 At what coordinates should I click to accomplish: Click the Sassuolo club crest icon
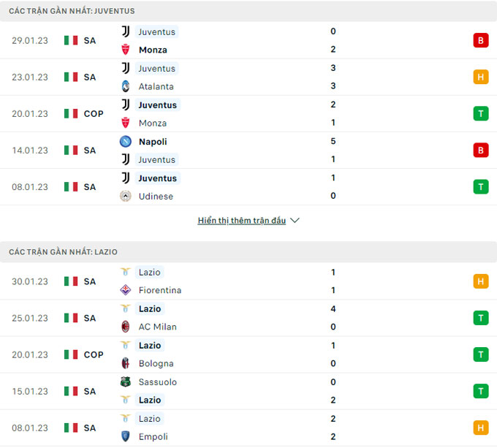tap(126, 381)
